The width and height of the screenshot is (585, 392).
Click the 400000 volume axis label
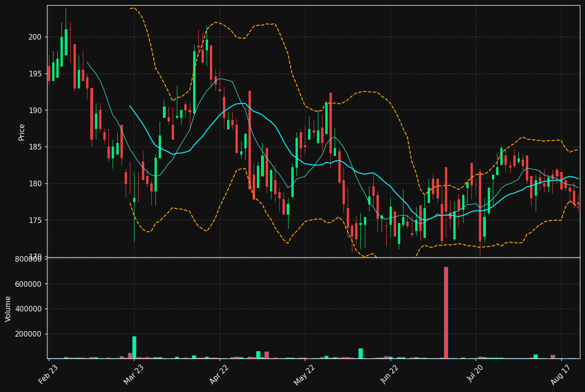29,309
